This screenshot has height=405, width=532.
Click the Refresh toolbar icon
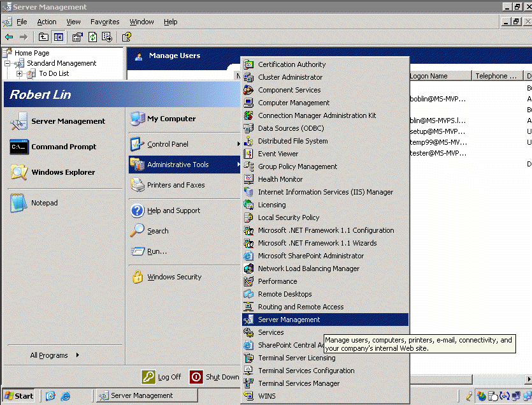pyautogui.click(x=92, y=37)
